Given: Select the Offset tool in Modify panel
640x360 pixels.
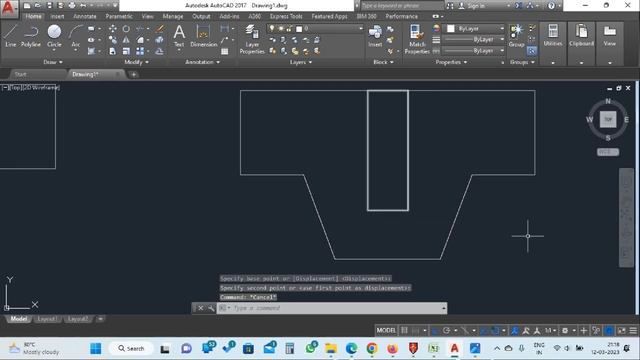Looking at the screenshot, I should [x=160, y=51].
